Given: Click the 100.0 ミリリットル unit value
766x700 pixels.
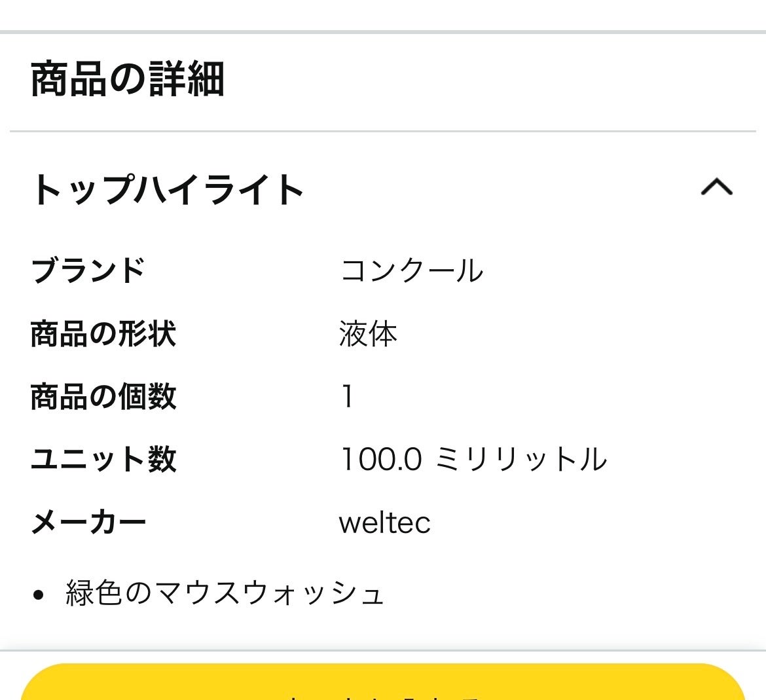Looking at the screenshot, I should 474,460.
